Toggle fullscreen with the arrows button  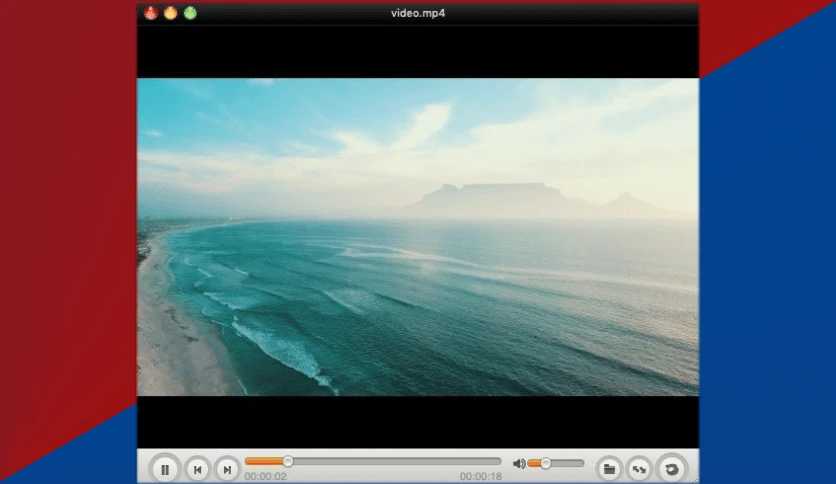(639, 469)
